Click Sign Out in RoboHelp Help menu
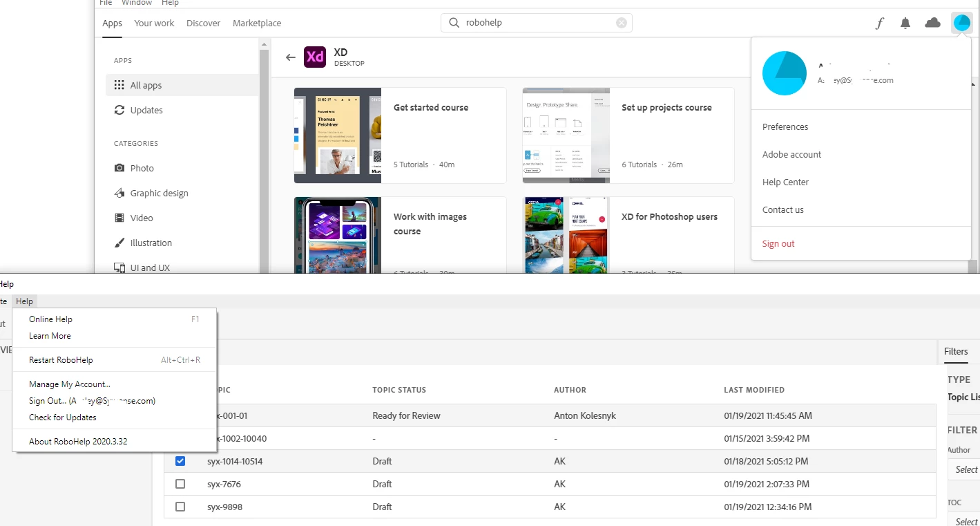 115,401
